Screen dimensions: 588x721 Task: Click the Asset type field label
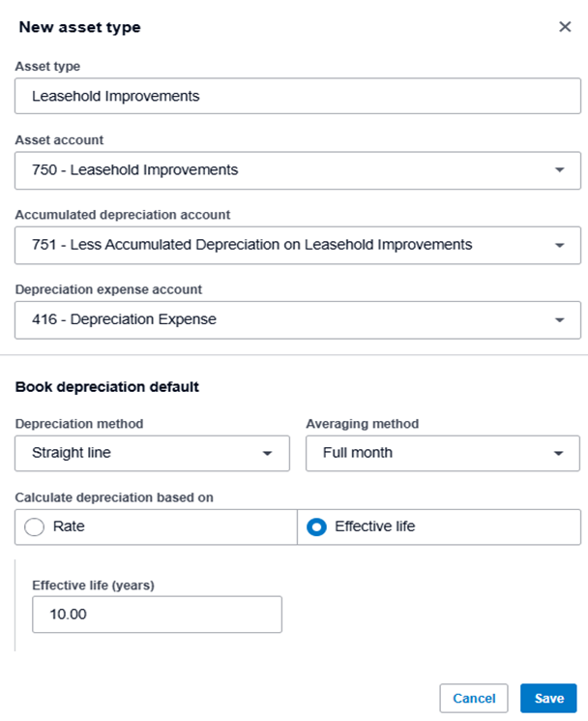(x=47, y=66)
